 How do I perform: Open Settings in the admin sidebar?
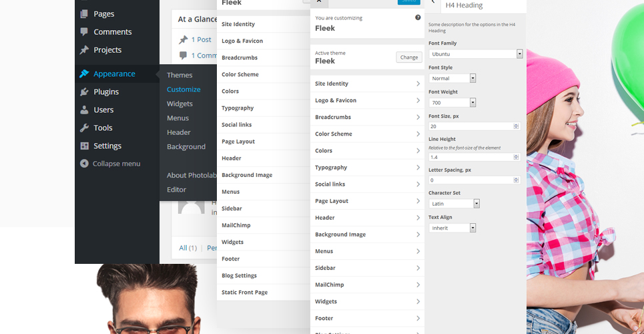tap(107, 146)
